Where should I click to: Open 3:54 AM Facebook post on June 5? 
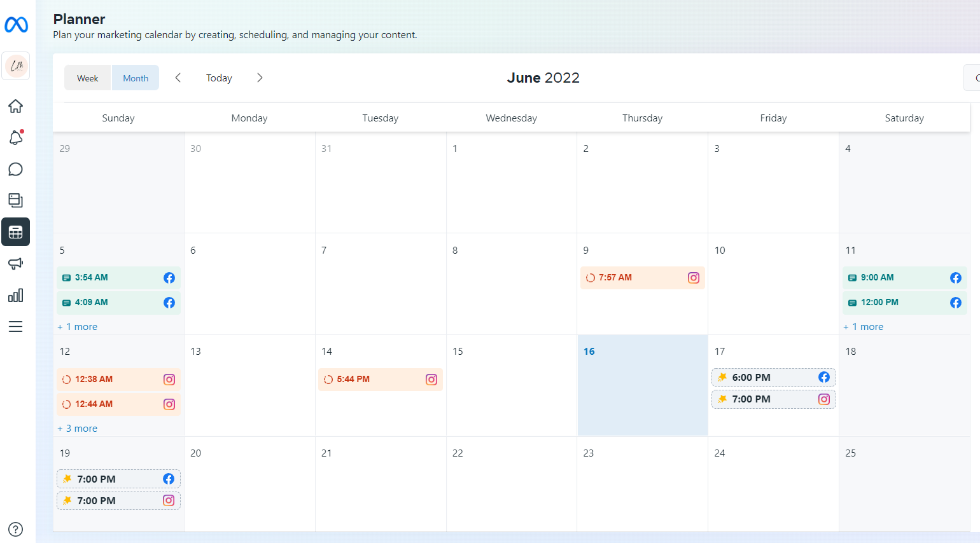118,278
